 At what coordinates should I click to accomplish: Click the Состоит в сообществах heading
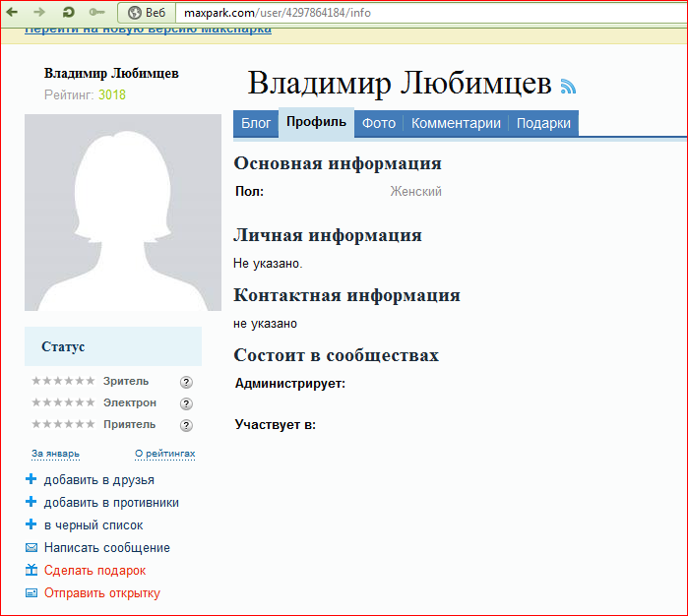336,355
